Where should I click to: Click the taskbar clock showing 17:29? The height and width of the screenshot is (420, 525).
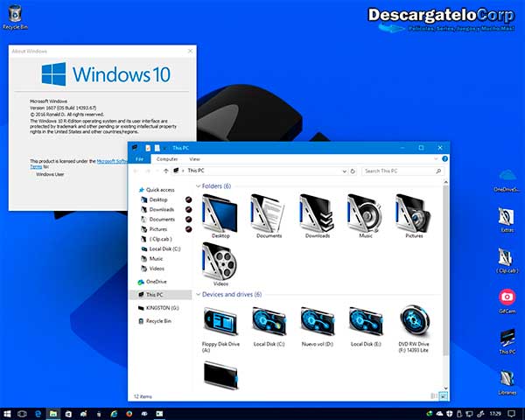(495, 414)
